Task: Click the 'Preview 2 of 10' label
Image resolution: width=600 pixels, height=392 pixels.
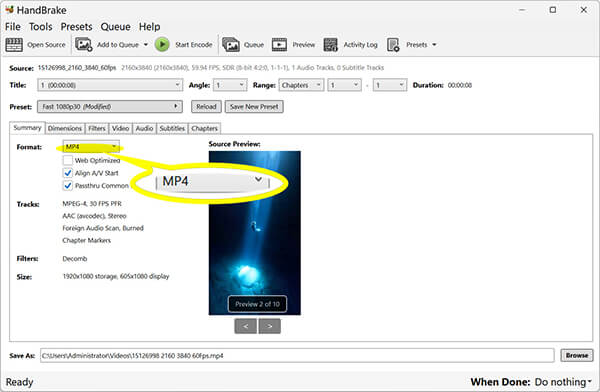Action: 257,304
